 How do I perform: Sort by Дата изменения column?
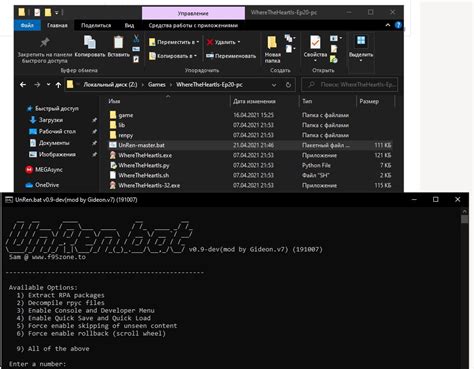click(x=254, y=101)
